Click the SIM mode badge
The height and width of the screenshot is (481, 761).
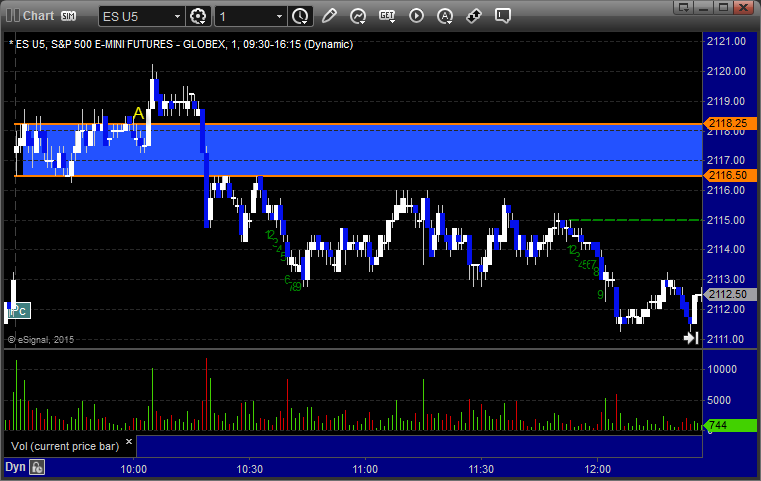(x=68, y=16)
